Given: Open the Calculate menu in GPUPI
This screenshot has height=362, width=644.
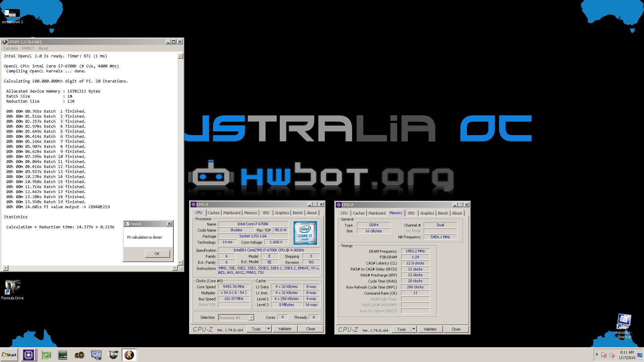Looking at the screenshot, I should (10, 48).
